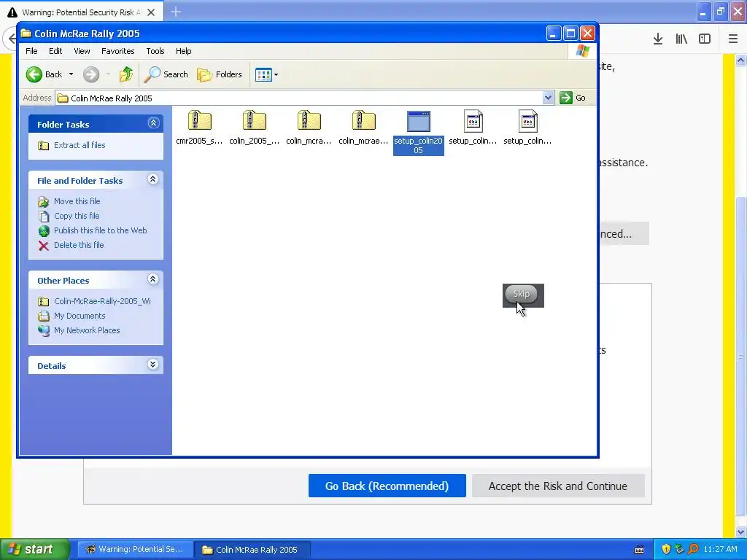This screenshot has width=747, height=560.
Task: Click the browser scrollbar up arrow
Action: (x=740, y=60)
